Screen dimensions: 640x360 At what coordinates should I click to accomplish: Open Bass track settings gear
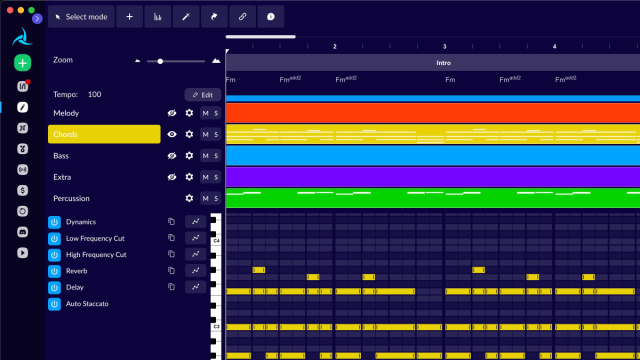coord(189,156)
